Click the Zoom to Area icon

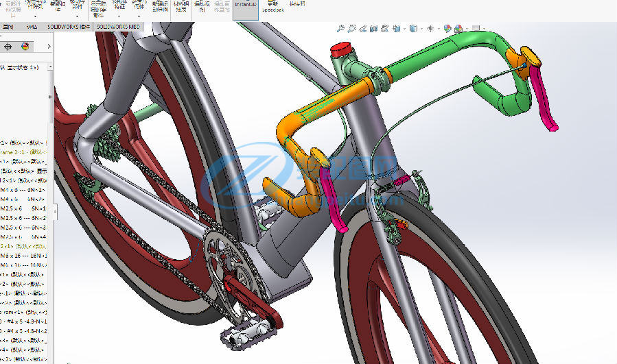point(352,28)
